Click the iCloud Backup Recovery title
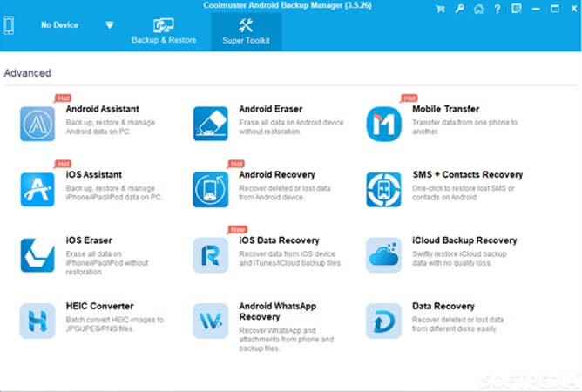The width and height of the screenshot is (582, 392). coord(464,240)
